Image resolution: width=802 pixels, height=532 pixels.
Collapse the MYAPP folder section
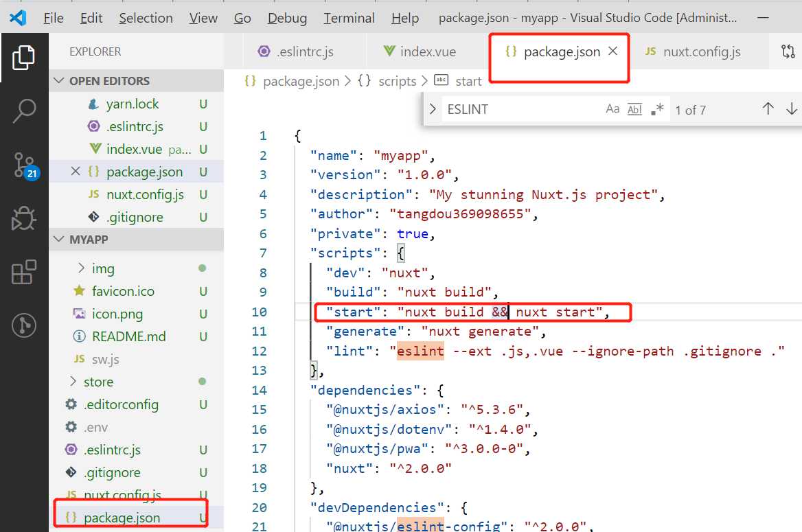(x=59, y=240)
